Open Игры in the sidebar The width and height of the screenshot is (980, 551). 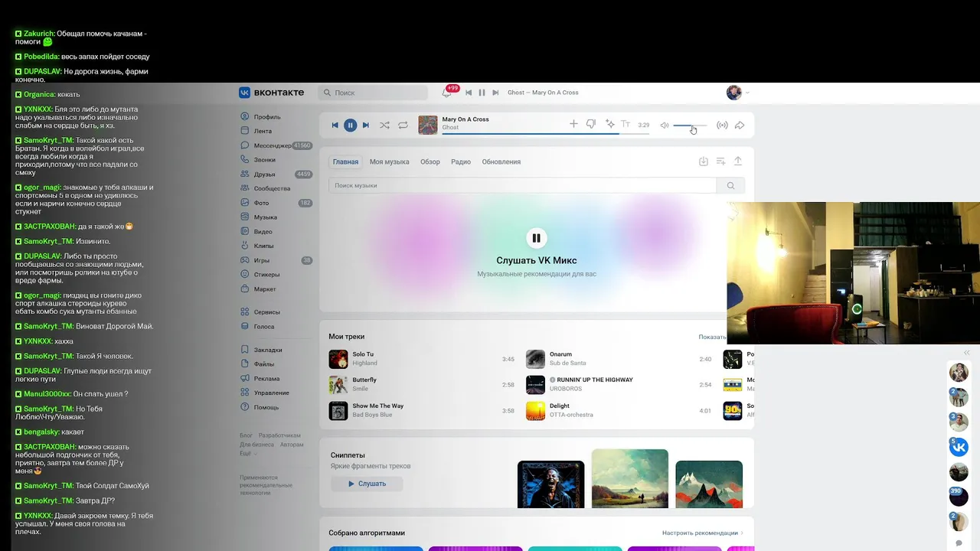[x=262, y=260]
